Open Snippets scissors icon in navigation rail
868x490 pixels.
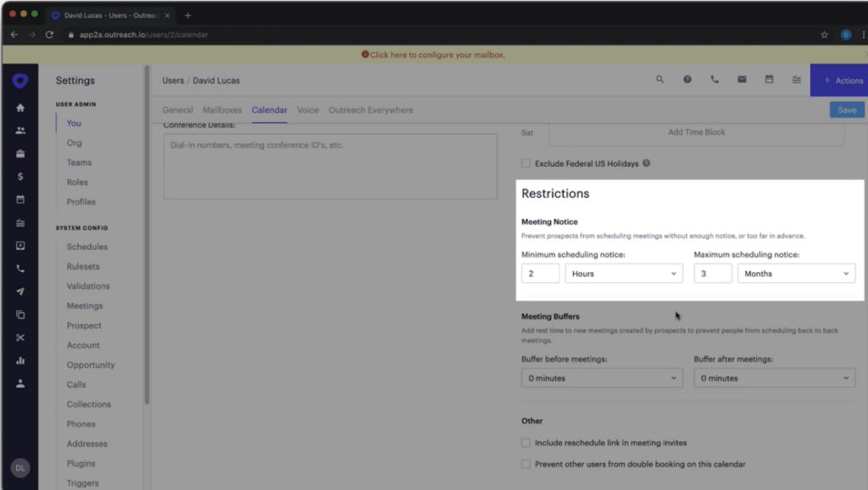pos(20,337)
